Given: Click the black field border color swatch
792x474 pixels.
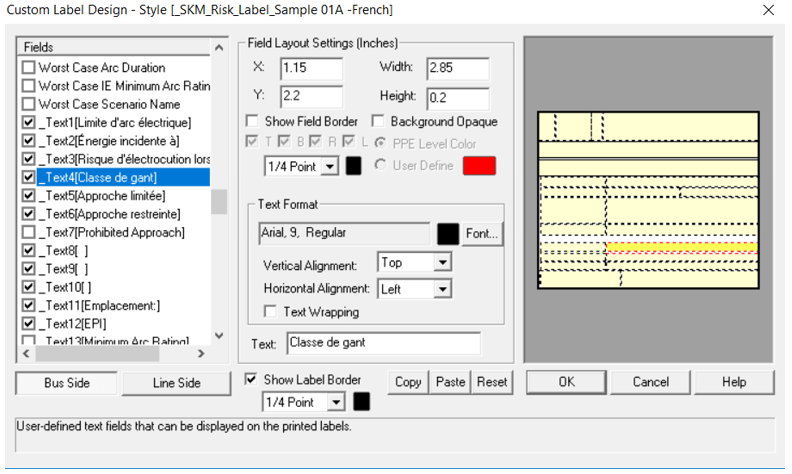Looking at the screenshot, I should [x=353, y=166].
